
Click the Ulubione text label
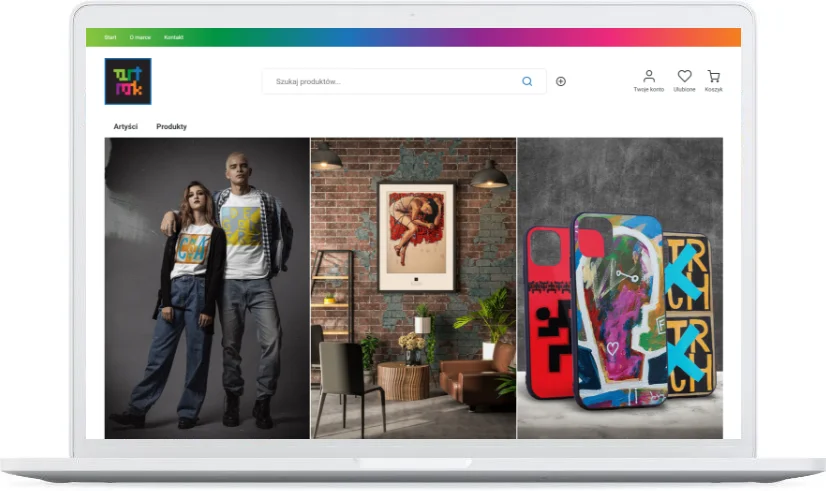[x=684, y=90]
